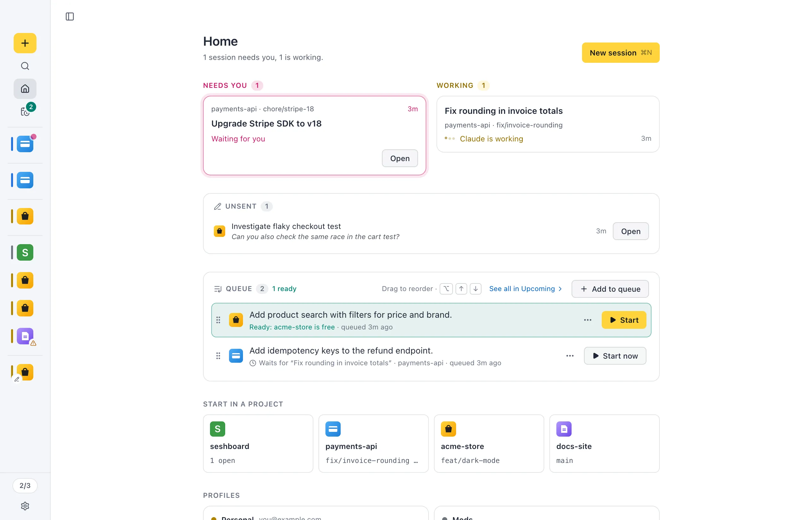Click move down arrow key hint
This screenshot has height=520, width=812.
475,289
